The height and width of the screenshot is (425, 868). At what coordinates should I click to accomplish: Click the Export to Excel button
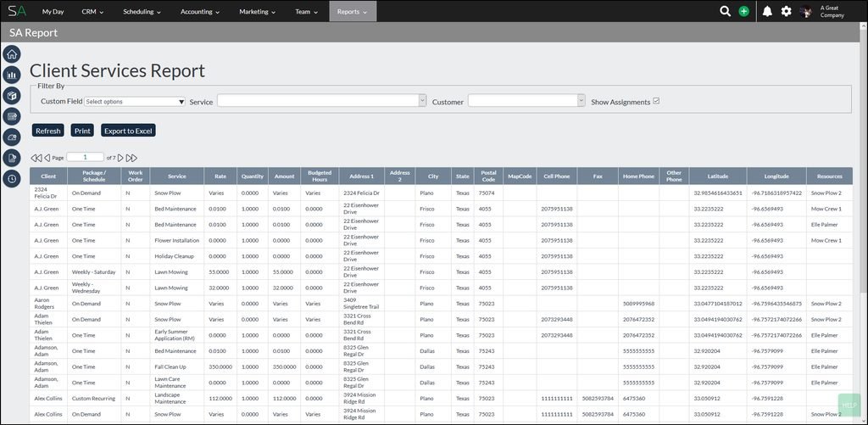pyautogui.click(x=129, y=131)
